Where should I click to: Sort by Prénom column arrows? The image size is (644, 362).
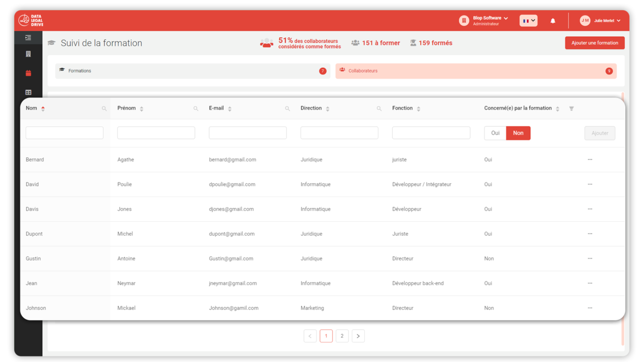click(x=141, y=109)
